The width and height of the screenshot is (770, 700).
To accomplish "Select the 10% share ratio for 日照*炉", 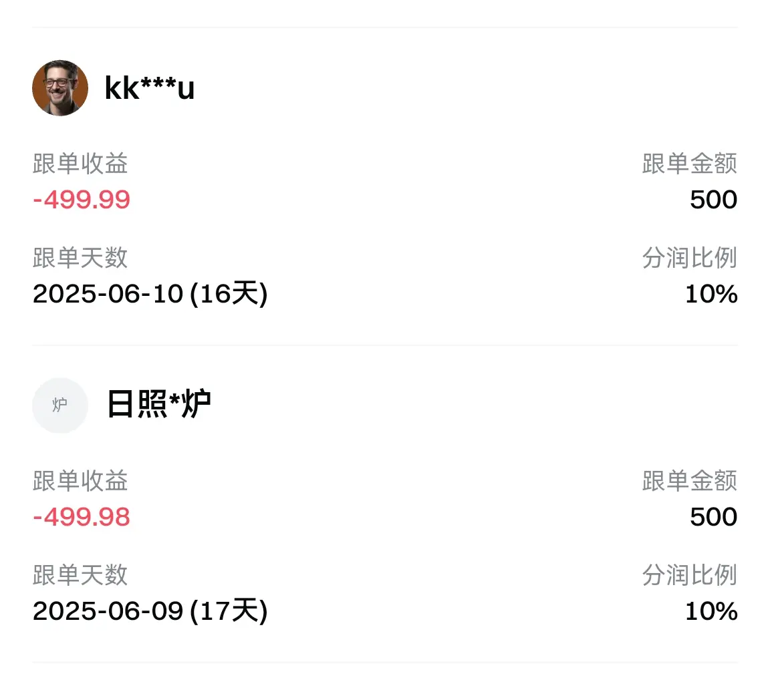I will pos(711,611).
